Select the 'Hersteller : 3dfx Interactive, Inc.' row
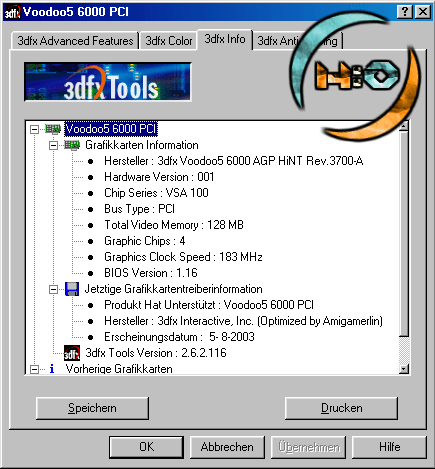Image resolution: width=435 pixels, height=469 pixels. (x=243, y=321)
